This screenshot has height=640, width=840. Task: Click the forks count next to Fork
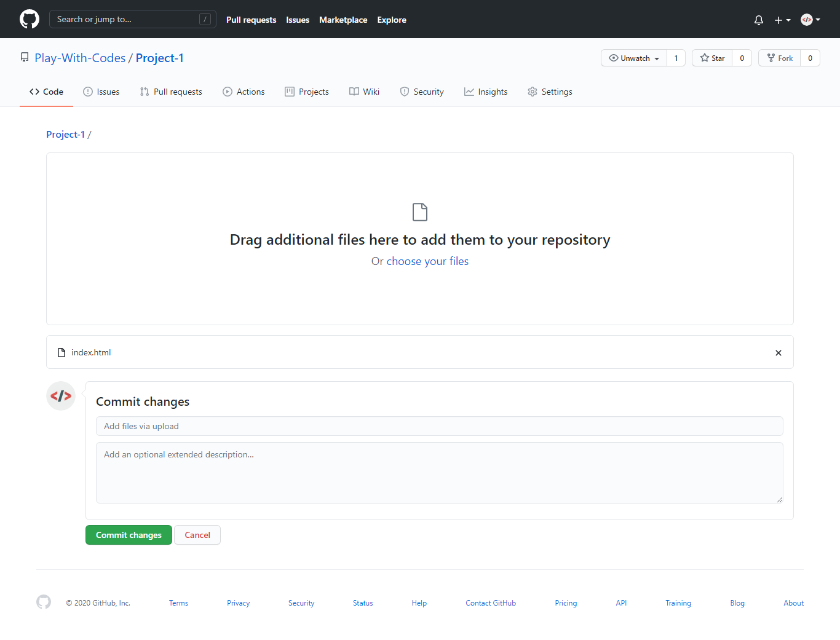click(x=810, y=58)
